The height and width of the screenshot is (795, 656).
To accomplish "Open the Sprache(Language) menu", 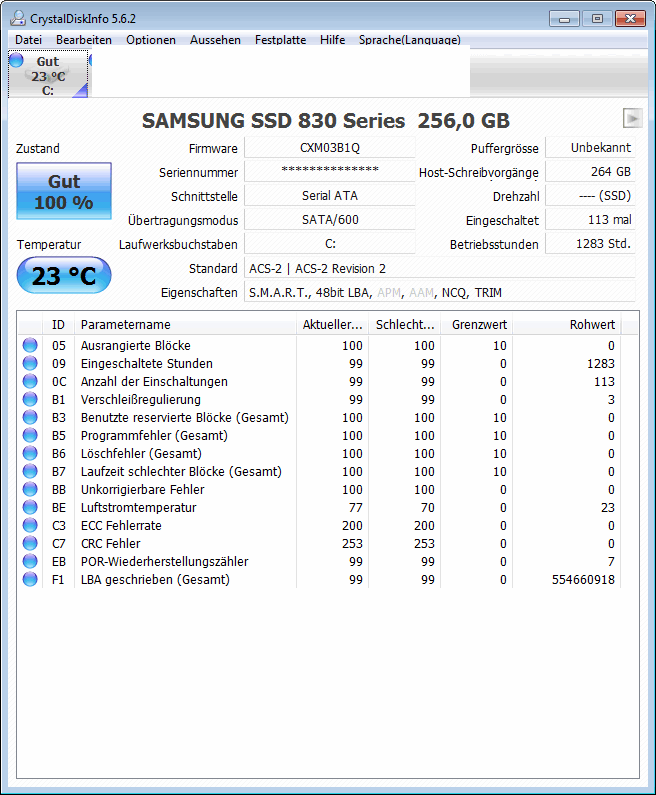I will (410, 40).
